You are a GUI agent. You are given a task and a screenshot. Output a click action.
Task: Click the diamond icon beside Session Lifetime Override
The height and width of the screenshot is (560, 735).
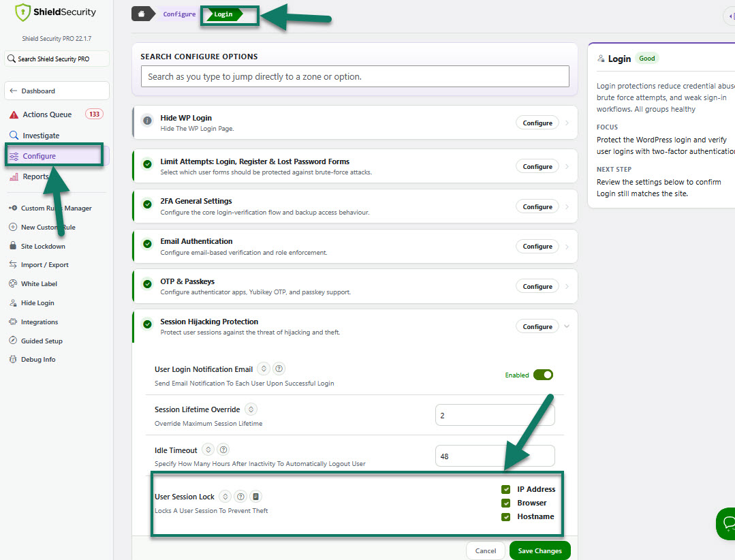pyautogui.click(x=251, y=409)
